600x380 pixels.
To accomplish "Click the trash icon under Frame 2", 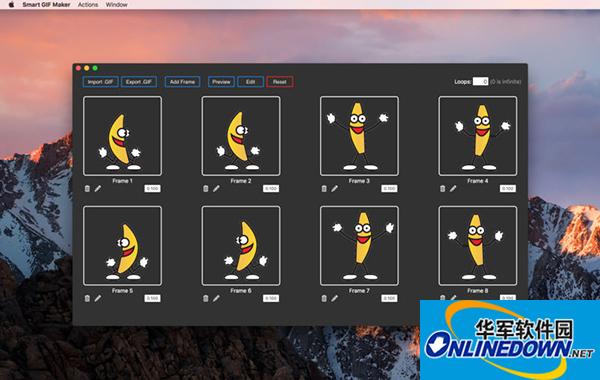I will click(x=206, y=188).
